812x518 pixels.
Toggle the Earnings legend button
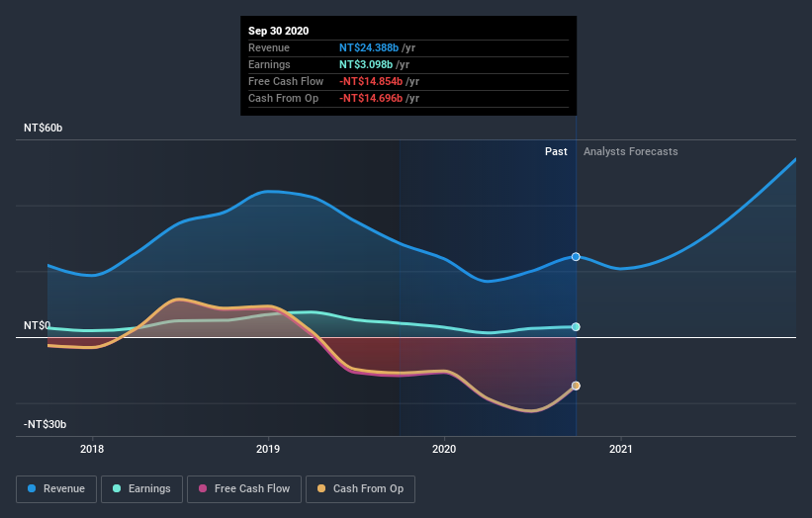[x=141, y=489]
